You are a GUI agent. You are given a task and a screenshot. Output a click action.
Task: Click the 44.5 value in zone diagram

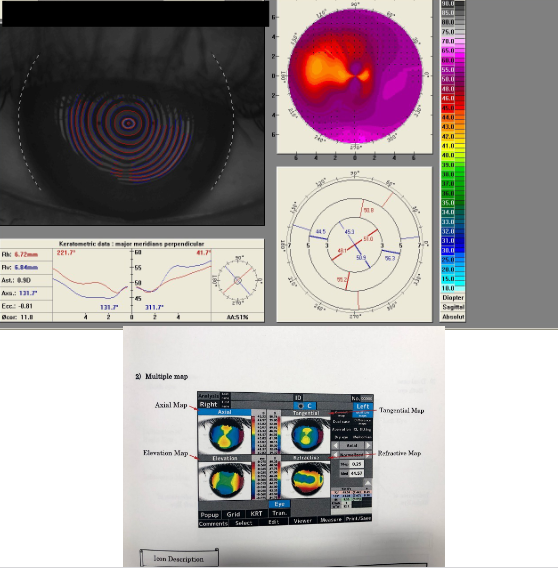tap(320, 231)
